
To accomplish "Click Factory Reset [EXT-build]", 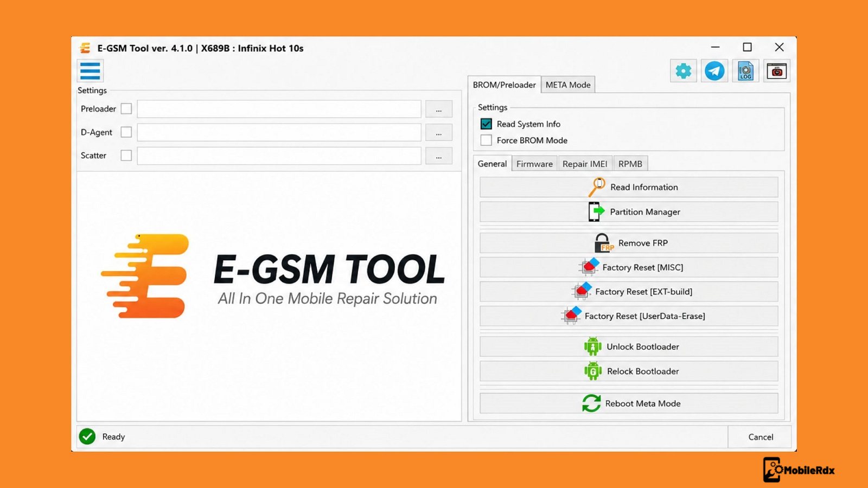I will click(629, 292).
